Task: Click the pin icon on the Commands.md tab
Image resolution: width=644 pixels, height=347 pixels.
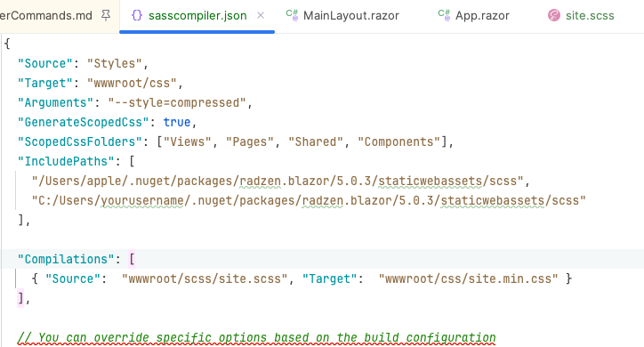Action: click(106, 16)
